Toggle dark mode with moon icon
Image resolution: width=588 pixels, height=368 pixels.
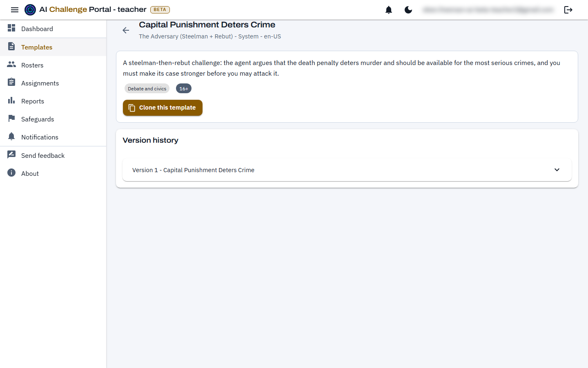click(408, 10)
